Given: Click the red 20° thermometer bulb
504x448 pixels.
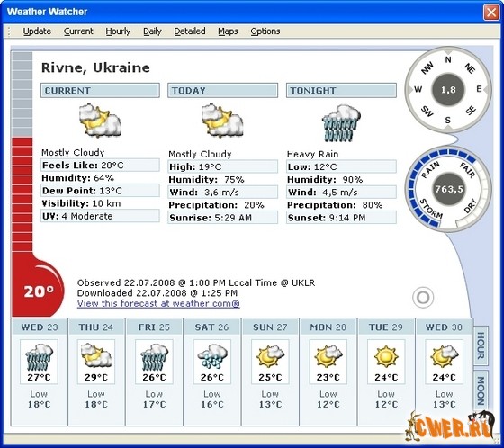Looking at the screenshot, I should [x=38, y=288].
